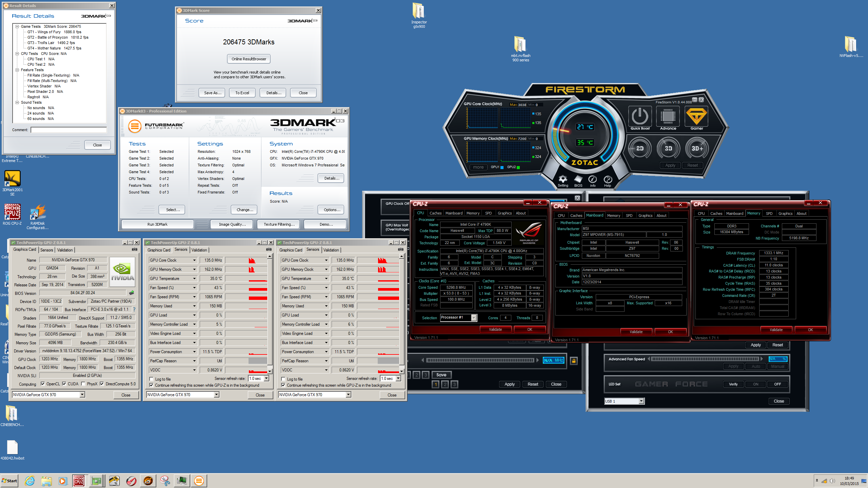
Task: Click profile slot 1 next to Save button
Action: click(x=436, y=384)
